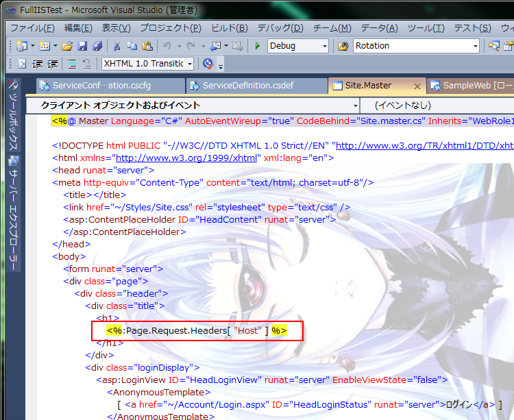Click the Redo arrow icon
This screenshot has height=420, width=514.
pos(191,46)
